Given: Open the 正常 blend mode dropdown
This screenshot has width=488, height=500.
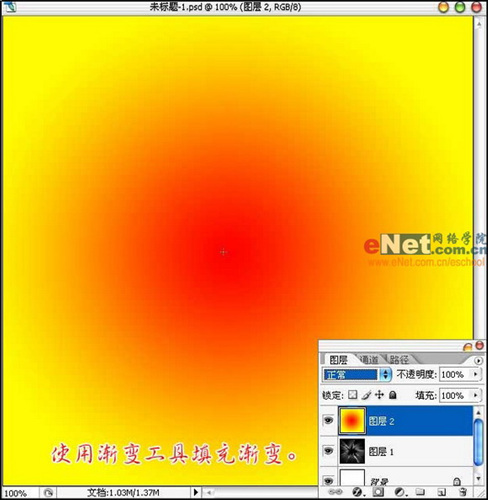Looking at the screenshot, I should pos(357,375).
